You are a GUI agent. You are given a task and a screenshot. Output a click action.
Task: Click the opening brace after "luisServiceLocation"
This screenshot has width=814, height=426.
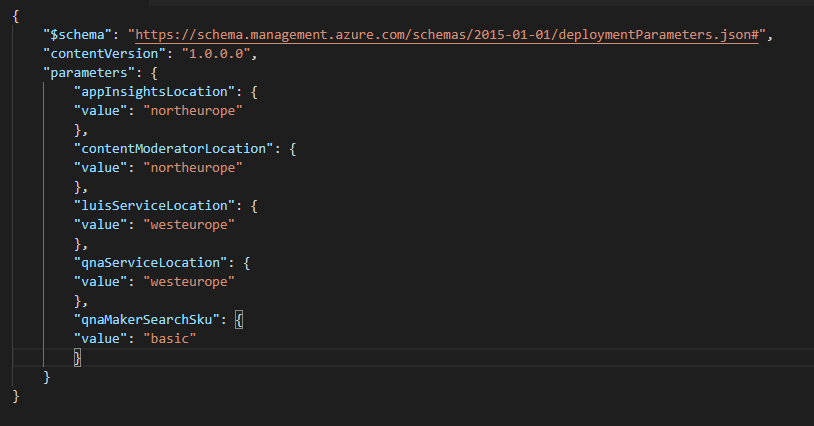[254, 206]
